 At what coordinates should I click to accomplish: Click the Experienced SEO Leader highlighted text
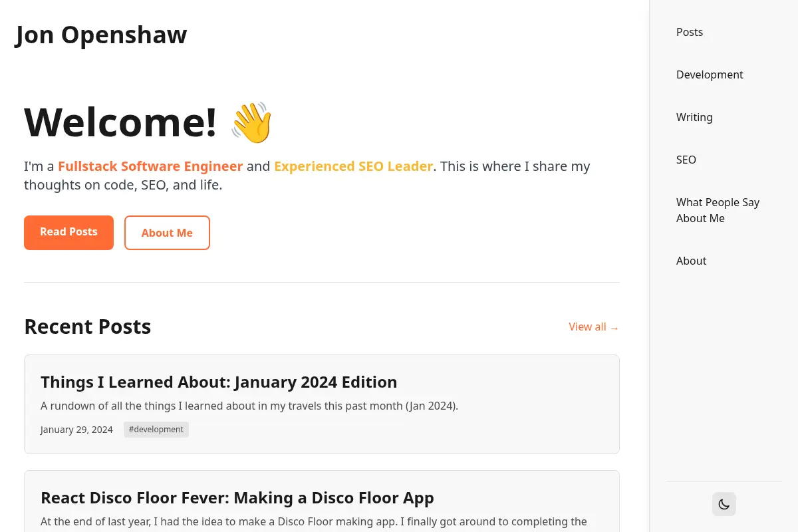[x=353, y=166]
